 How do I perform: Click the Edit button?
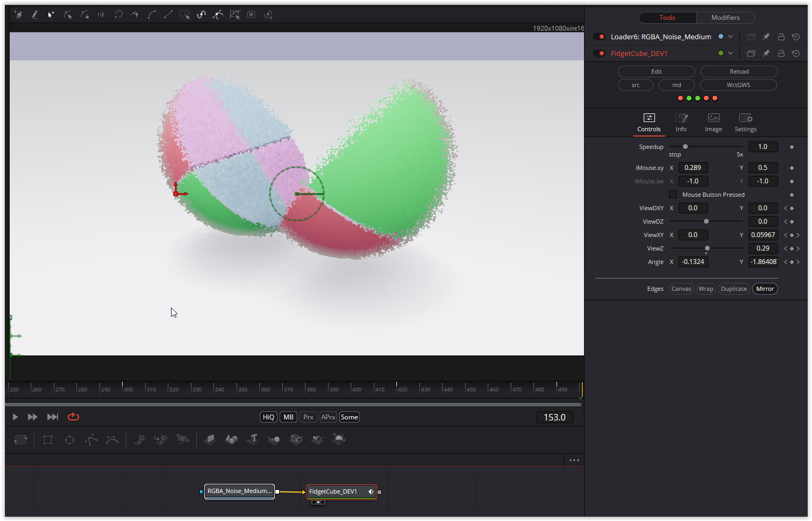pyautogui.click(x=657, y=72)
